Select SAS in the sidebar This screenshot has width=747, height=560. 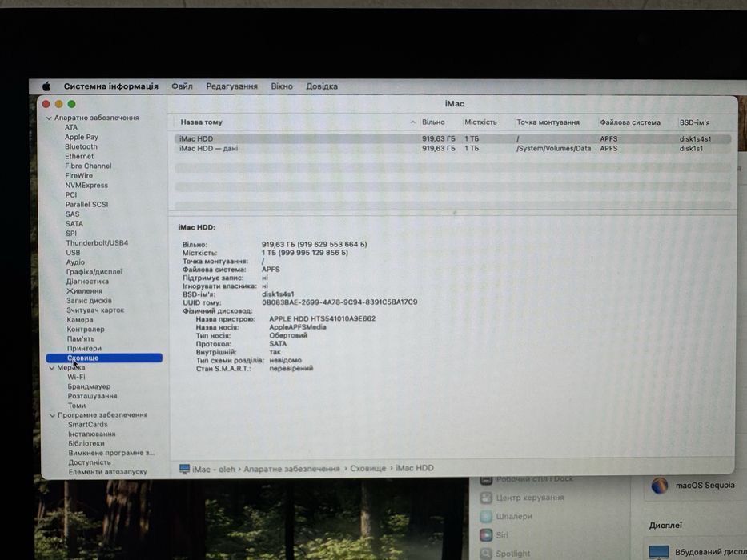[x=72, y=214]
